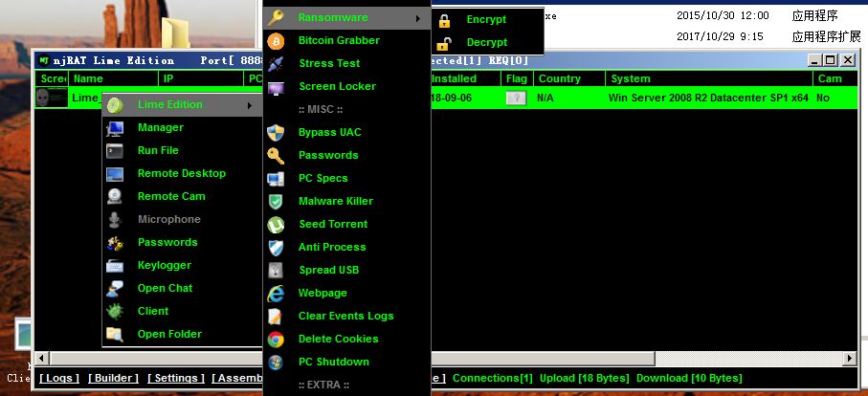Open the Logs section in status bar
This screenshot has width=868, height=396.
pos(59,378)
